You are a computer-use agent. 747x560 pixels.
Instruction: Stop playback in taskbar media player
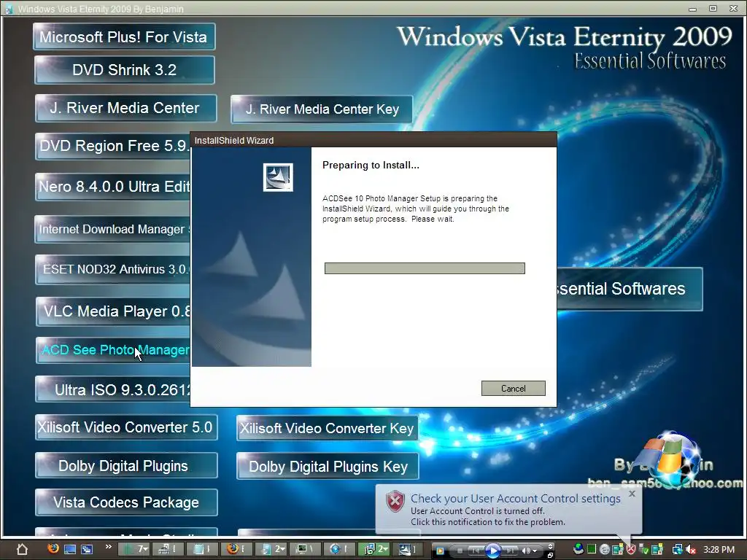[460, 551]
